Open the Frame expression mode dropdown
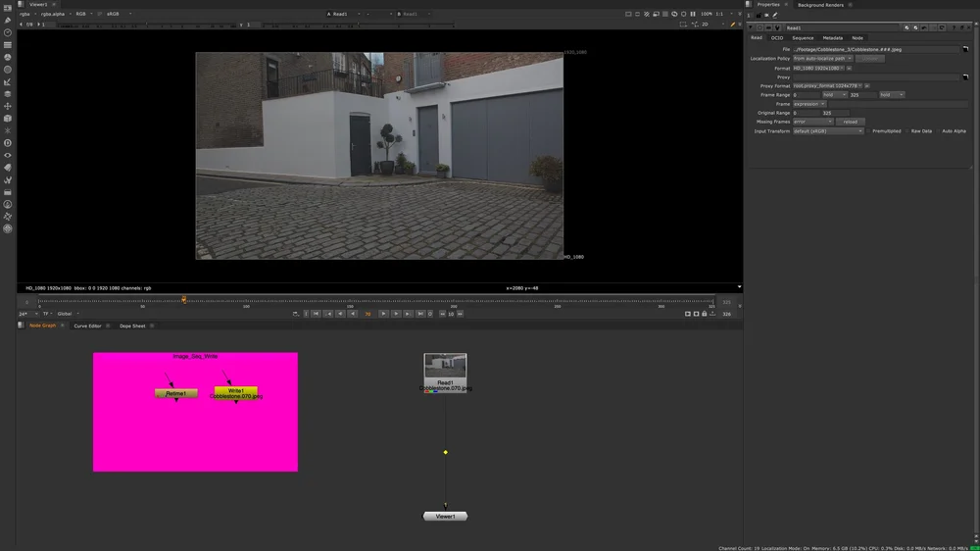This screenshot has height=551, width=980. (809, 104)
